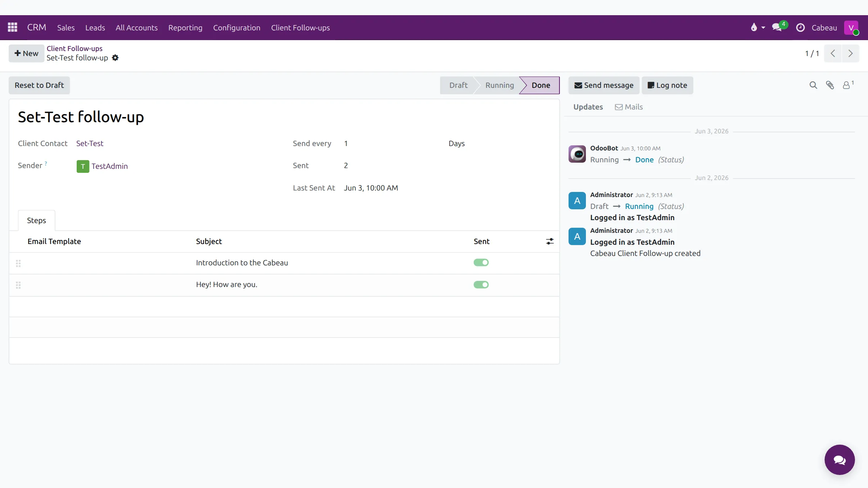Viewport: 868px width, 488px height.
Task: Search chatter messages magnifier icon
Action: (813, 85)
